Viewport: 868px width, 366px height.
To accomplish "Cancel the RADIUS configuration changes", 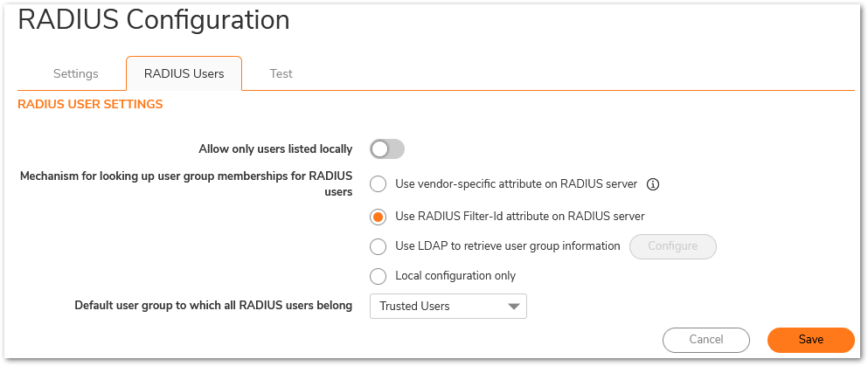I will [x=706, y=340].
